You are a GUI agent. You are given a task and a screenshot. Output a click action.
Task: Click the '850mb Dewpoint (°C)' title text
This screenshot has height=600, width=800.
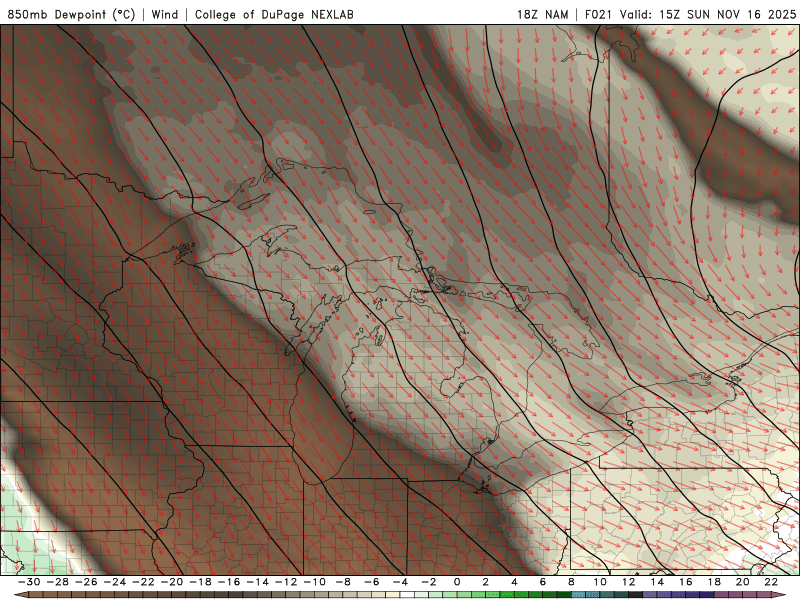click(x=71, y=14)
